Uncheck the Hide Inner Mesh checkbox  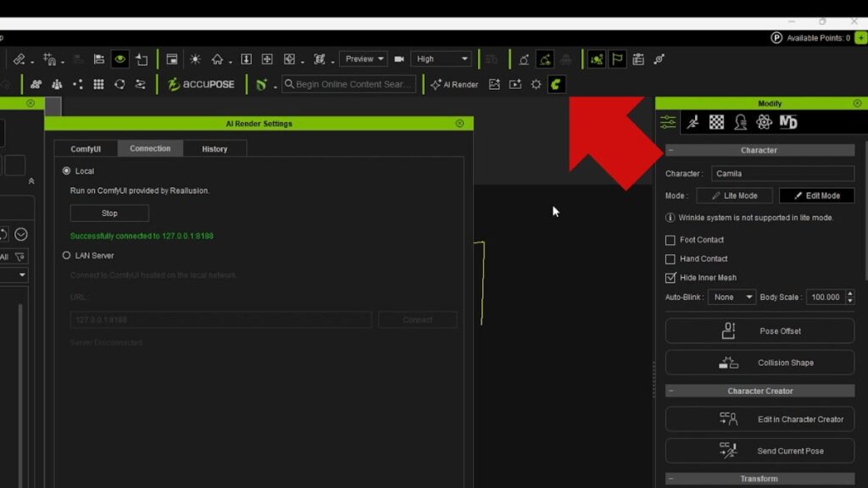[670, 278]
